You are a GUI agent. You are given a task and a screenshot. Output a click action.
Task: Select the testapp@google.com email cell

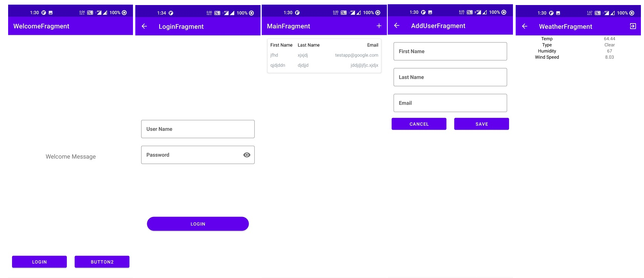(x=356, y=55)
